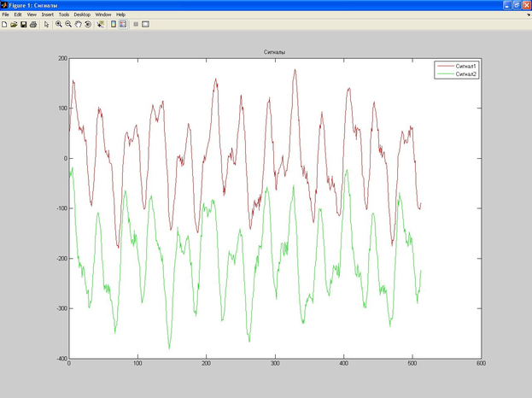Save the figure with the floppy disk icon

click(23, 25)
